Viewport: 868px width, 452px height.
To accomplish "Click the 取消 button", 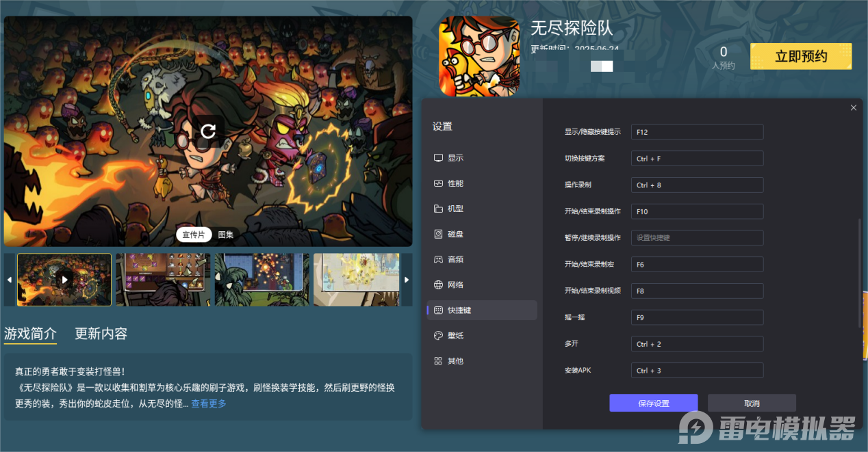I will 752,403.
